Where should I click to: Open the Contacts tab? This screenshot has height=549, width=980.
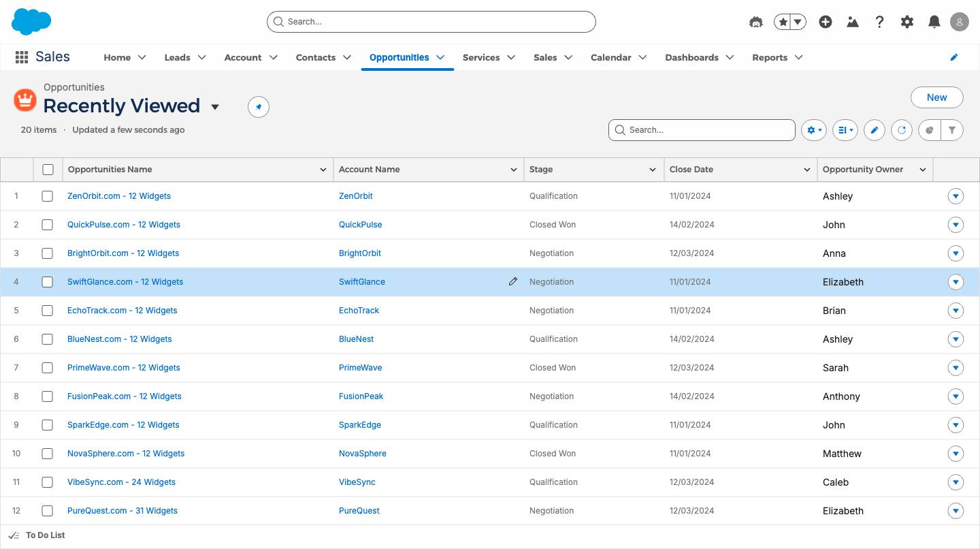[316, 57]
